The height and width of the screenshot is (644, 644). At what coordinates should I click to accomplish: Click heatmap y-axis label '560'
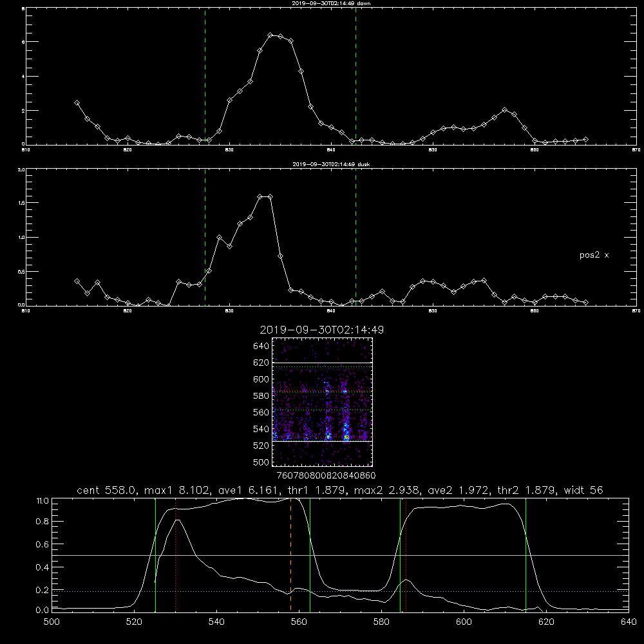click(x=261, y=412)
